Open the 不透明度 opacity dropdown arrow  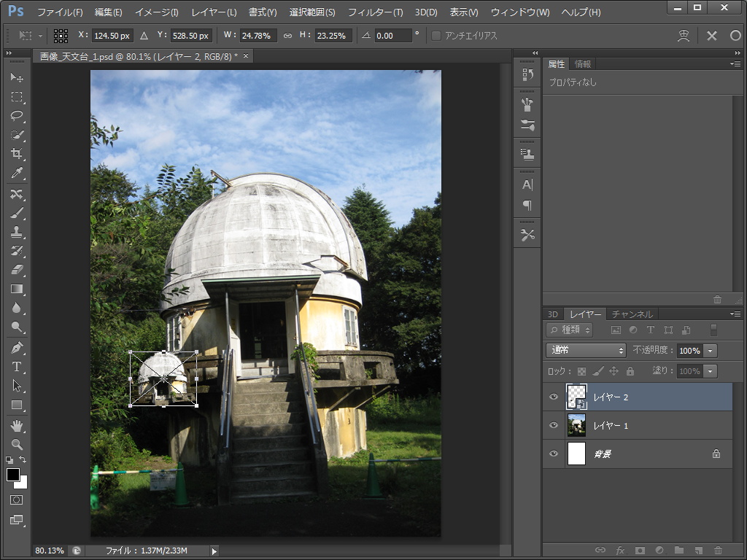(711, 351)
